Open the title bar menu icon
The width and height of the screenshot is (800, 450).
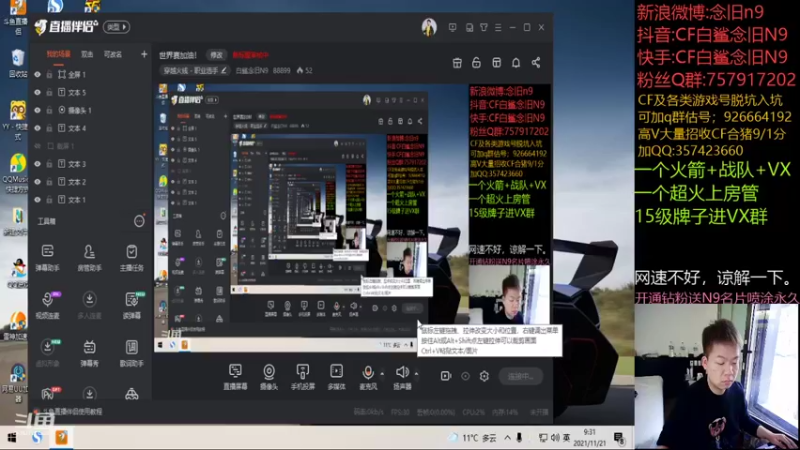point(498,27)
